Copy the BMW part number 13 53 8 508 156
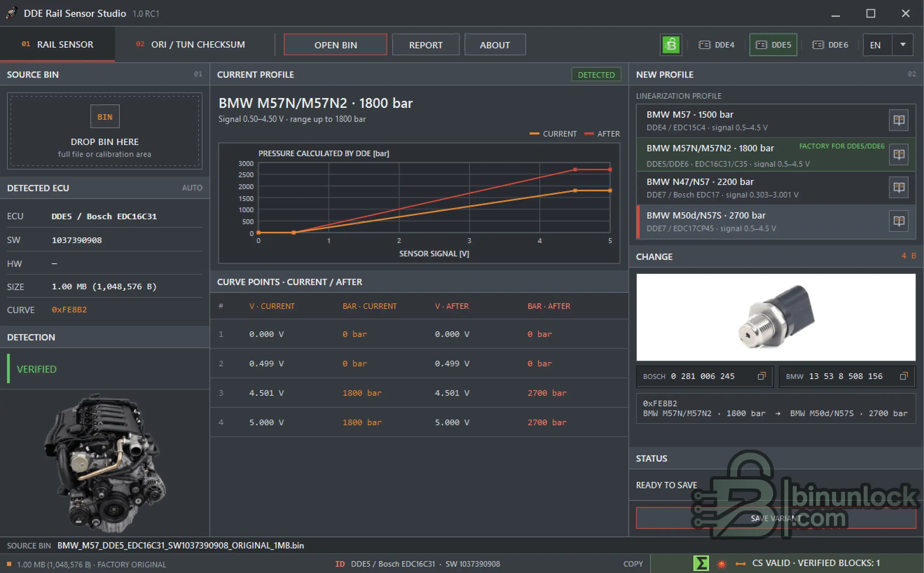Viewport: 924px width, 573px height. pyautogui.click(x=904, y=376)
